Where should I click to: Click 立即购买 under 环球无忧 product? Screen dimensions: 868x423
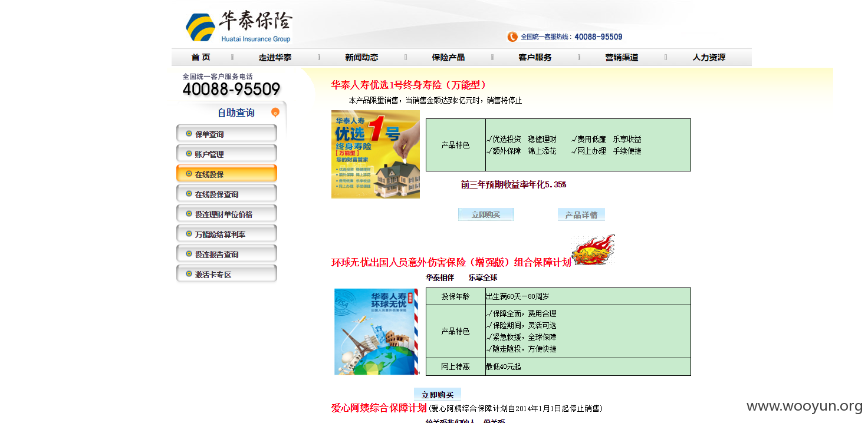click(x=438, y=394)
